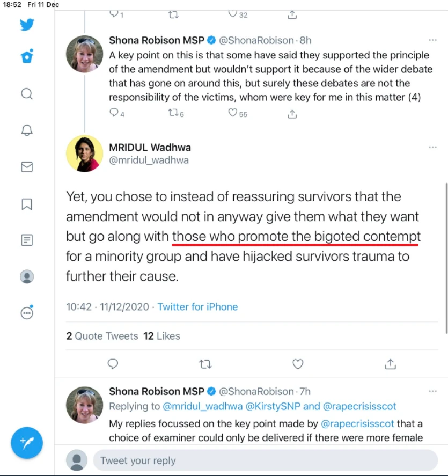Open the More options circle icon
Screen dimensions: 448x476
(27, 312)
